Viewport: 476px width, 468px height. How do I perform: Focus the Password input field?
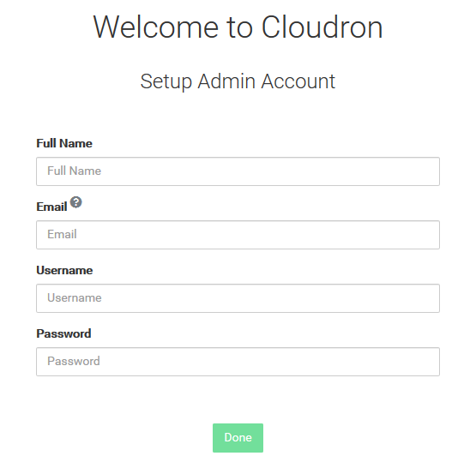tap(238, 362)
